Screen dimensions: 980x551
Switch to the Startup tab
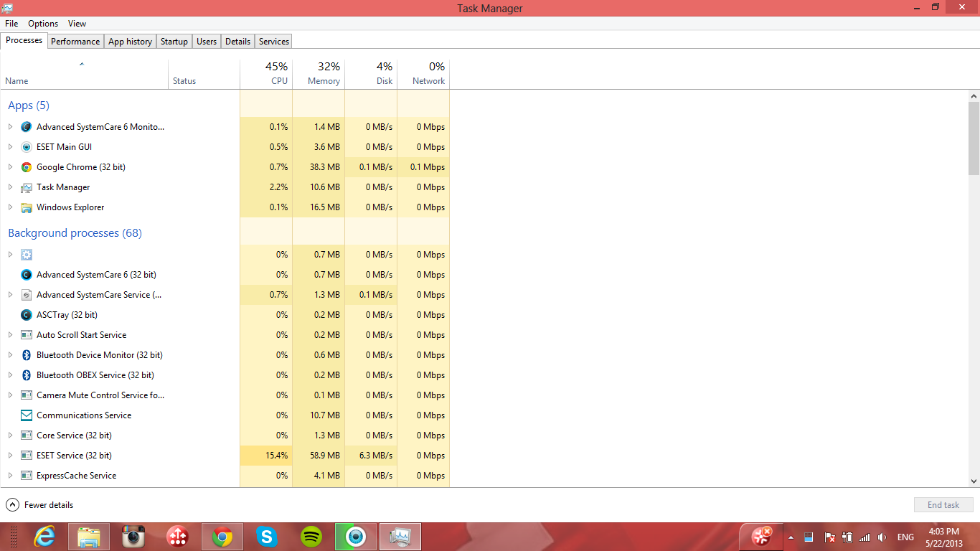[174, 42]
